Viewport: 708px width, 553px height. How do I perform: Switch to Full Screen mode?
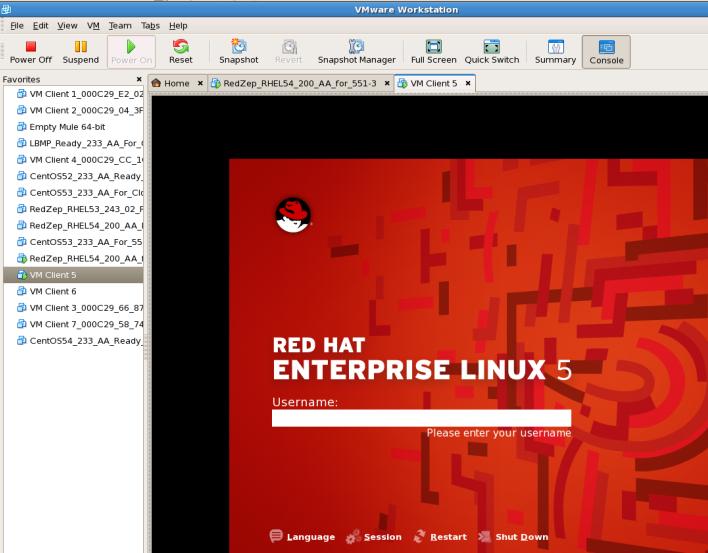coord(433,52)
